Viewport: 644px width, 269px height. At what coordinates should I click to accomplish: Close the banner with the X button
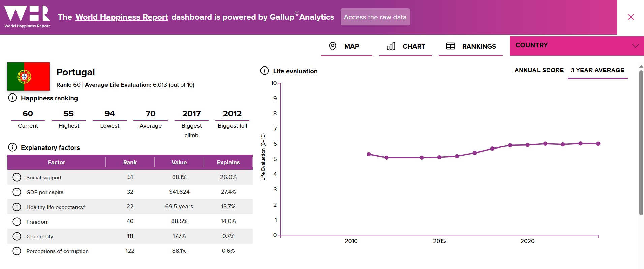[x=631, y=17]
